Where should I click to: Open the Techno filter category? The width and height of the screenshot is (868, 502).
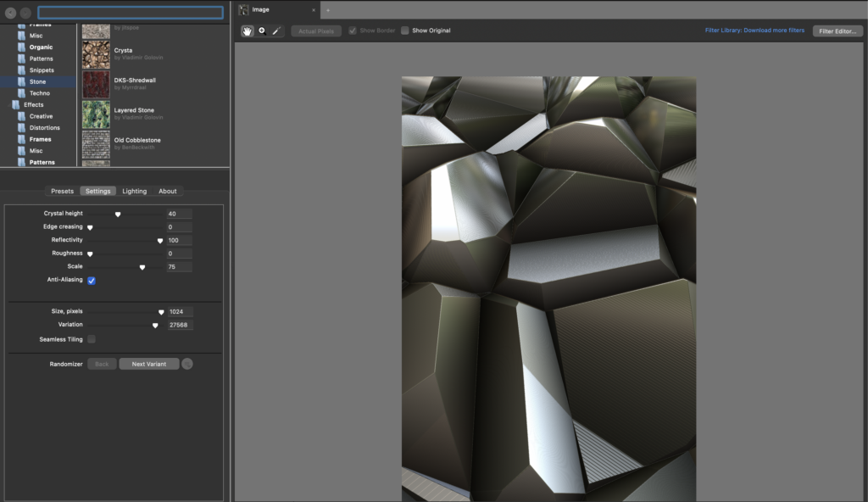coord(39,93)
